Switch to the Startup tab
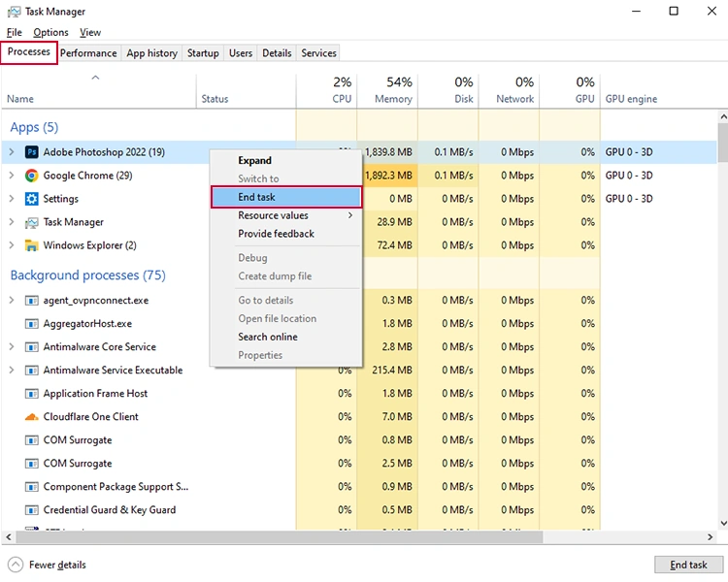The width and height of the screenshot is (728, 582). (203, 53)
